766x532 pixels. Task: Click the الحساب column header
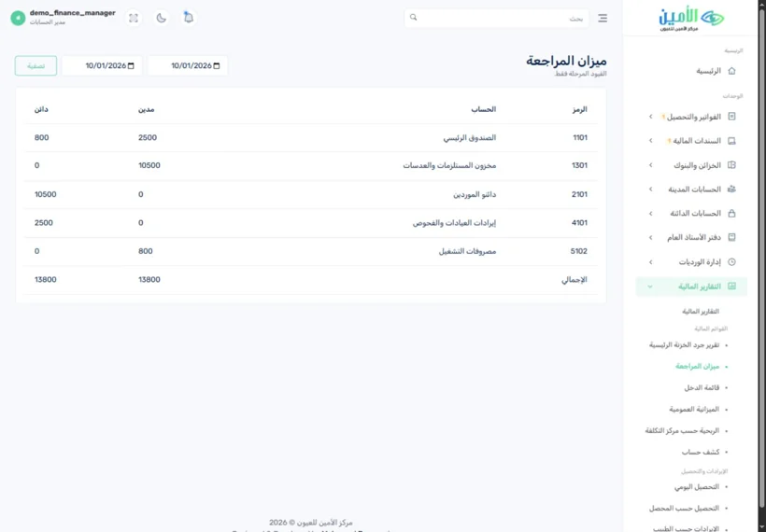pyautogui.click(x=484, y=109)
